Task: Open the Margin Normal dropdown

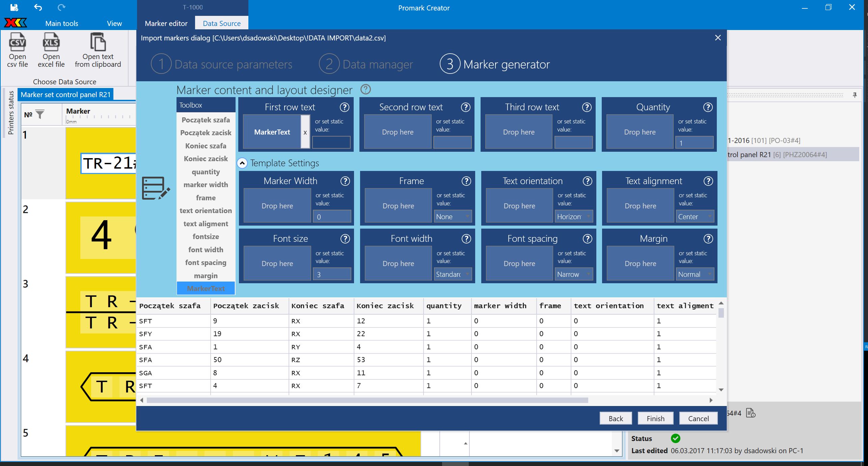Action: coord(695,274)
